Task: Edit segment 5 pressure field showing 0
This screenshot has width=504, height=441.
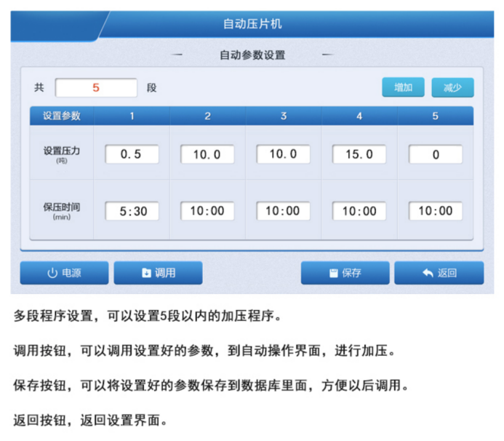Action: (435, 155)
